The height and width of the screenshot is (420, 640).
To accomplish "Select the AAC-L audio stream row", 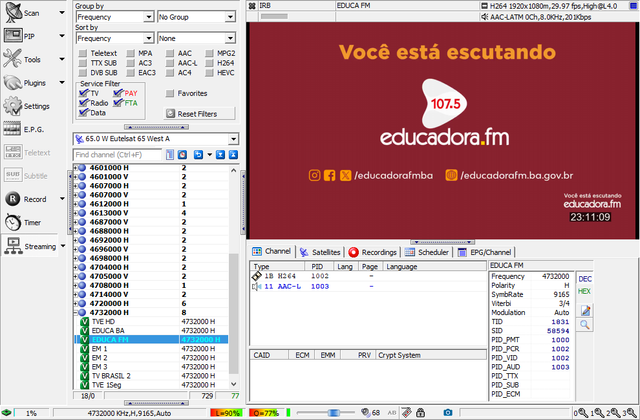I will coord(368,287).
